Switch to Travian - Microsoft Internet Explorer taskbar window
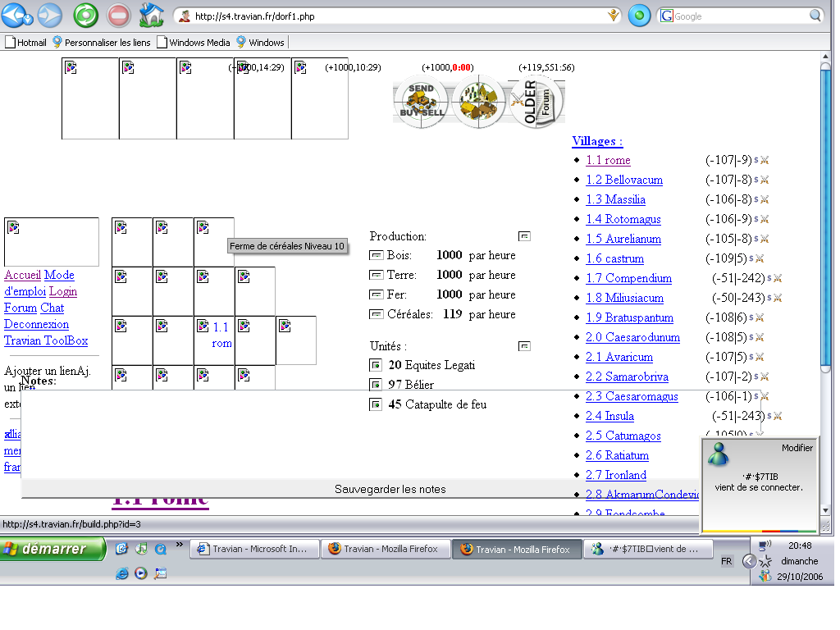Screen dimensions: 840x630 (x=254, y=549)
